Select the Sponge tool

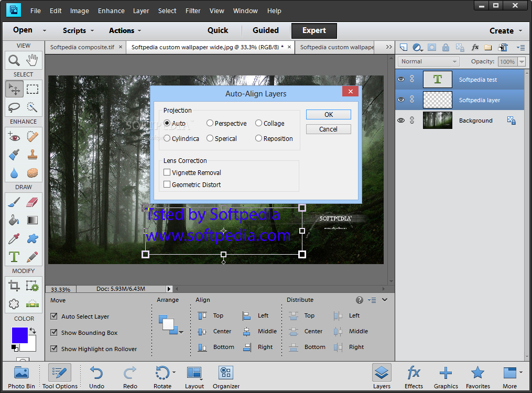[x=32, y=173]
